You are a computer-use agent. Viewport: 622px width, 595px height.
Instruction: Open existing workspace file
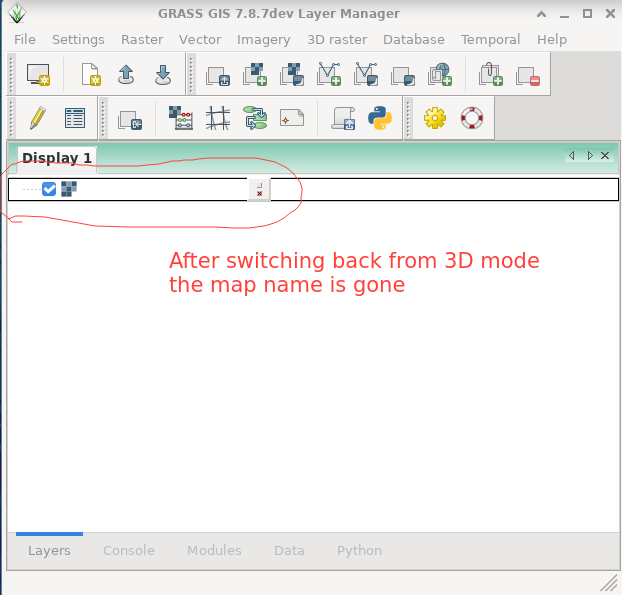[x=126, y=75]
